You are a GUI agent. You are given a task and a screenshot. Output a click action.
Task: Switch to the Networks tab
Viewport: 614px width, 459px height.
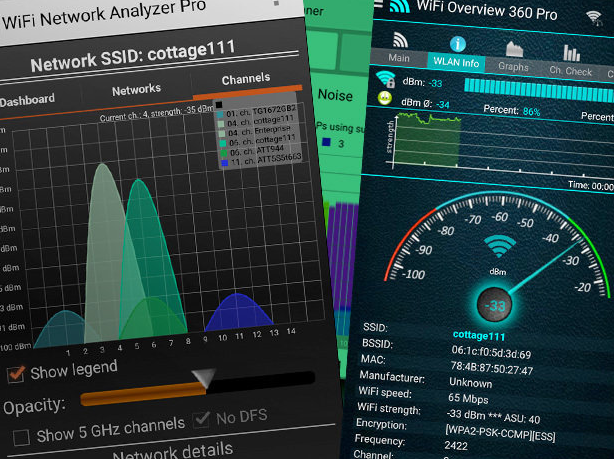(136, 90)
